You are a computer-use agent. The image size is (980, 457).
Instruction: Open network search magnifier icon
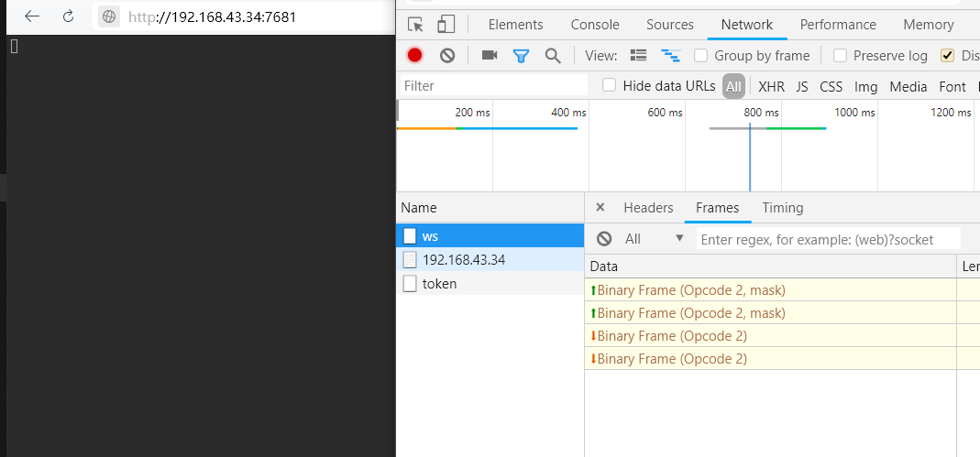tap(553, 56)
